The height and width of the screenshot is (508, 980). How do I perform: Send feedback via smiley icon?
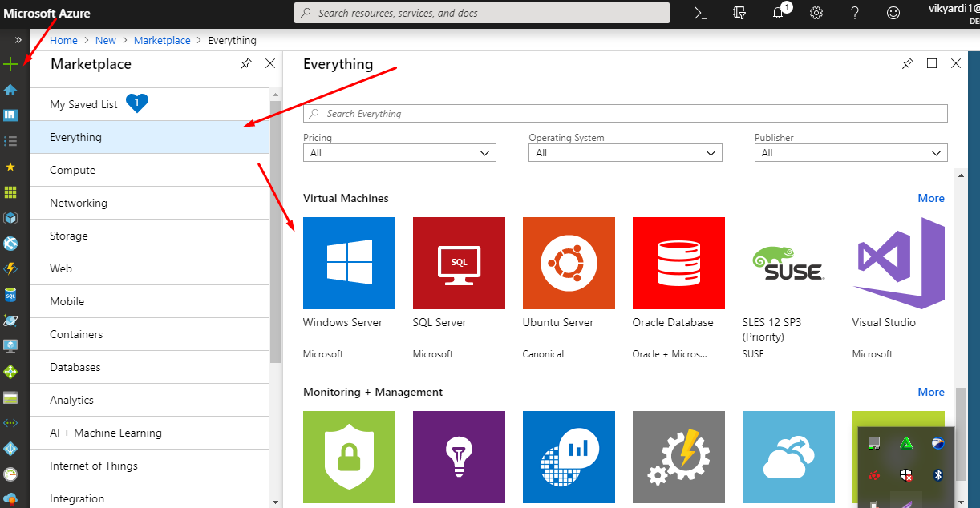click(x=893, y=13)
